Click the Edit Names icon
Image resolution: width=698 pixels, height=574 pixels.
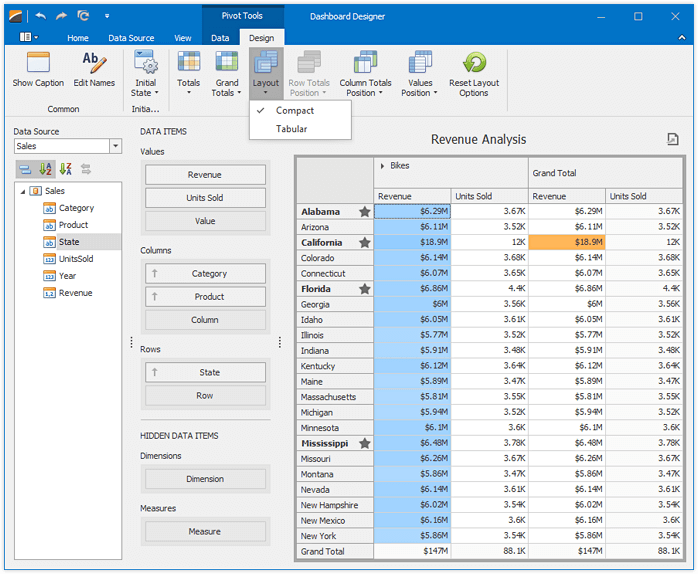pyautogui.click(x=94, y=63)
